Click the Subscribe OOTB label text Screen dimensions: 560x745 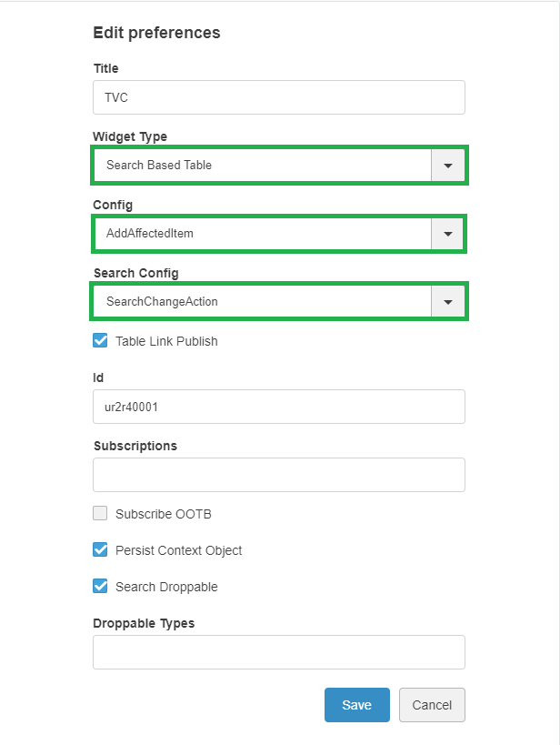tap(163, 514)
